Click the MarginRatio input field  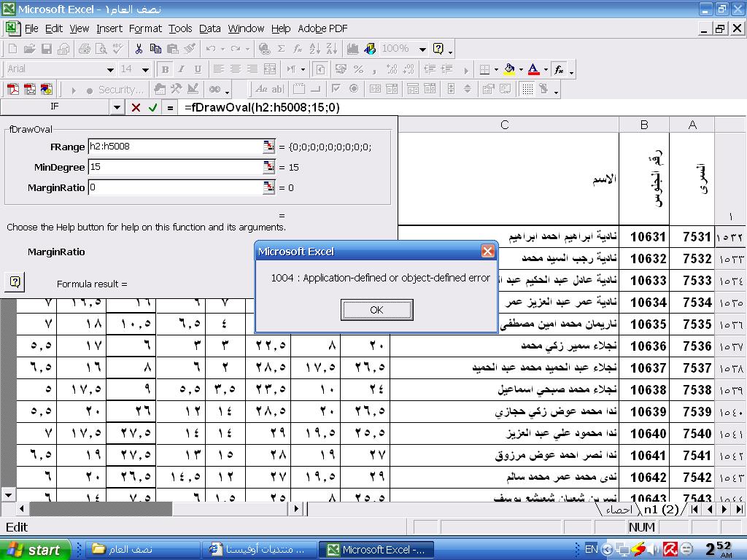pos(175,187)
